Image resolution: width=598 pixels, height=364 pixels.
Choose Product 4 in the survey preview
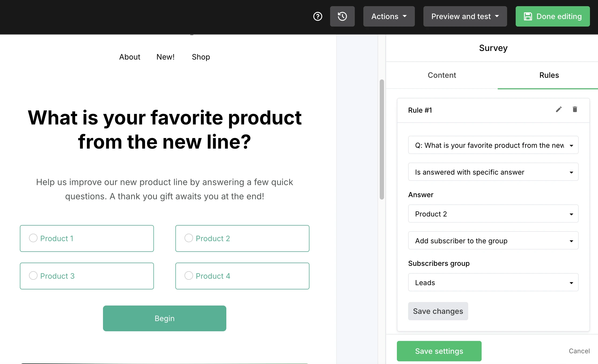coord(189,275)
